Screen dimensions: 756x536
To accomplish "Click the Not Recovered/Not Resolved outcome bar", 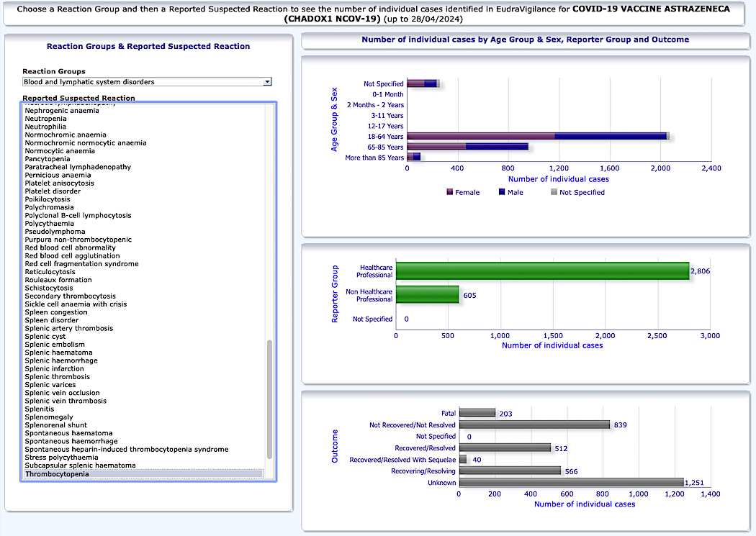I will pos(535,424).
